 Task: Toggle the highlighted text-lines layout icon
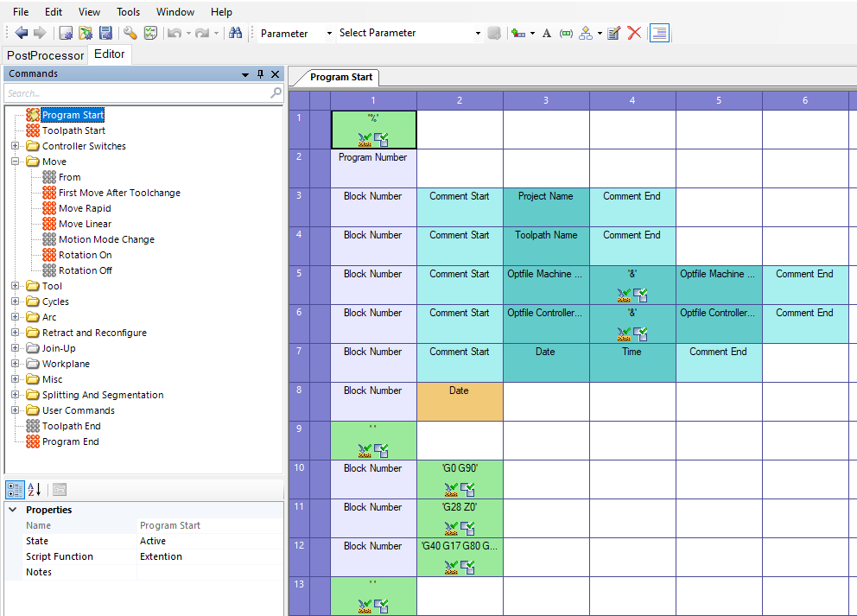pos(659,33)
